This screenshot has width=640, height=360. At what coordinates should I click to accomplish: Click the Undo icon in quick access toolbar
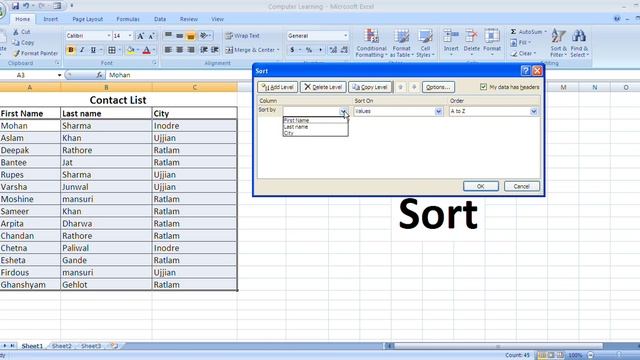coord(26,6)
